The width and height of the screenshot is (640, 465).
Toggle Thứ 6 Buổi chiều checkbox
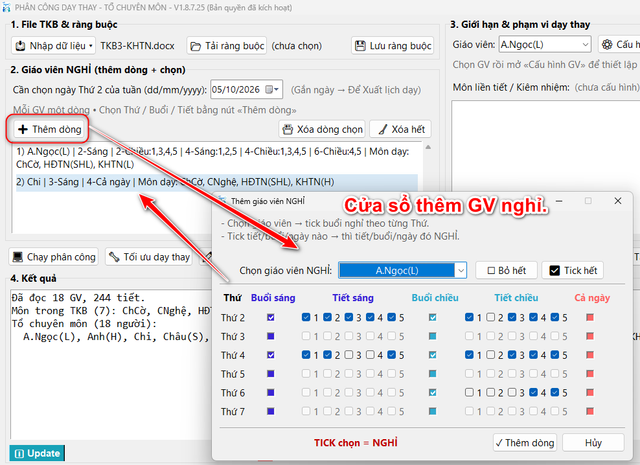433,392
